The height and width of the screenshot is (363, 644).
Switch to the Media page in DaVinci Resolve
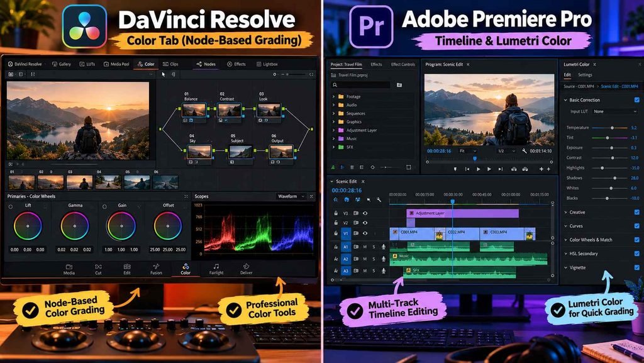point(69,269)
